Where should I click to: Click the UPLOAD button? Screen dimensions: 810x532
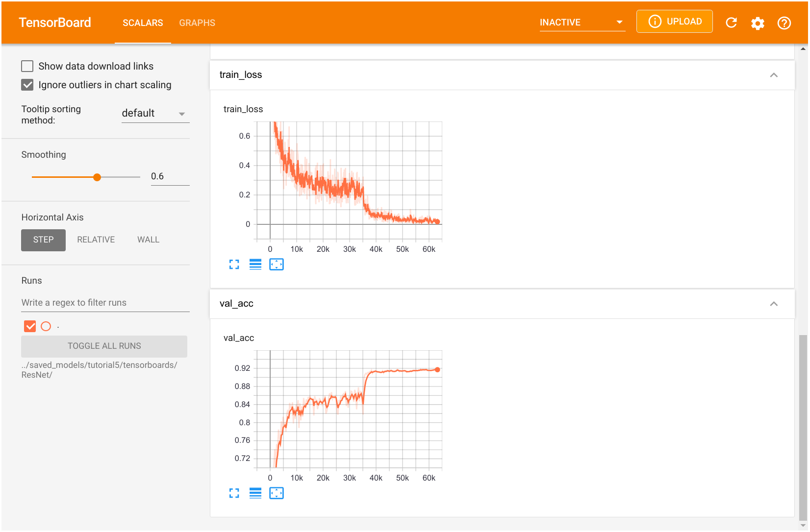point(674,22)
